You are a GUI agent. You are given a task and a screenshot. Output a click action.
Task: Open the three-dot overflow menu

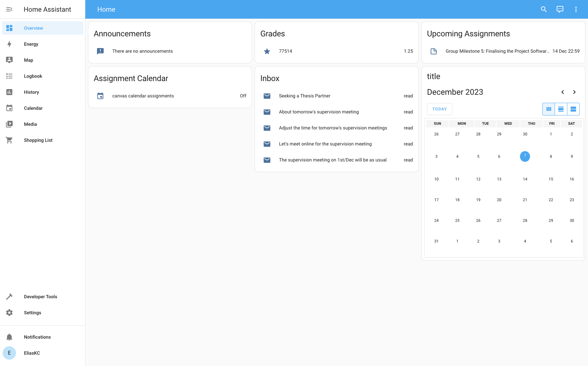click(576, 9)
